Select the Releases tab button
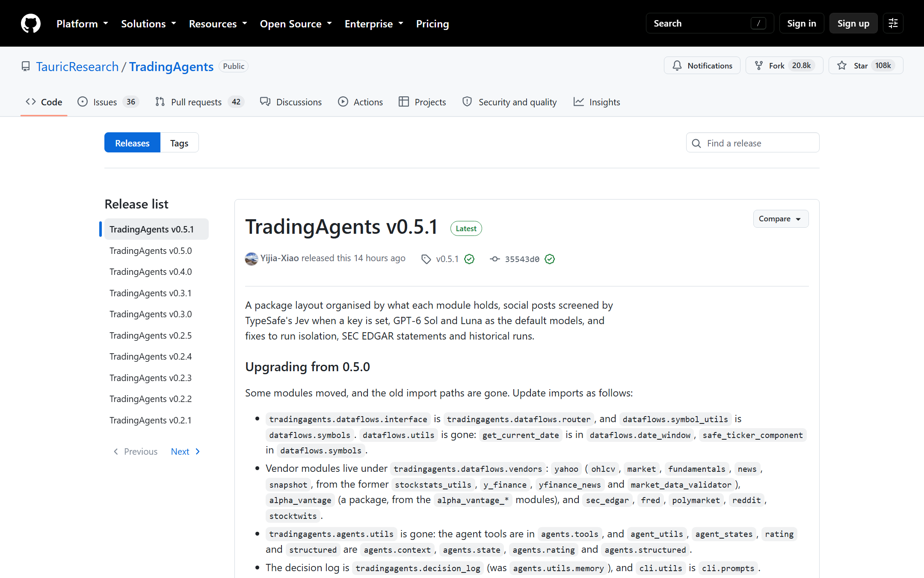Viewport: 924px width, 578px height. click(132, 143)
